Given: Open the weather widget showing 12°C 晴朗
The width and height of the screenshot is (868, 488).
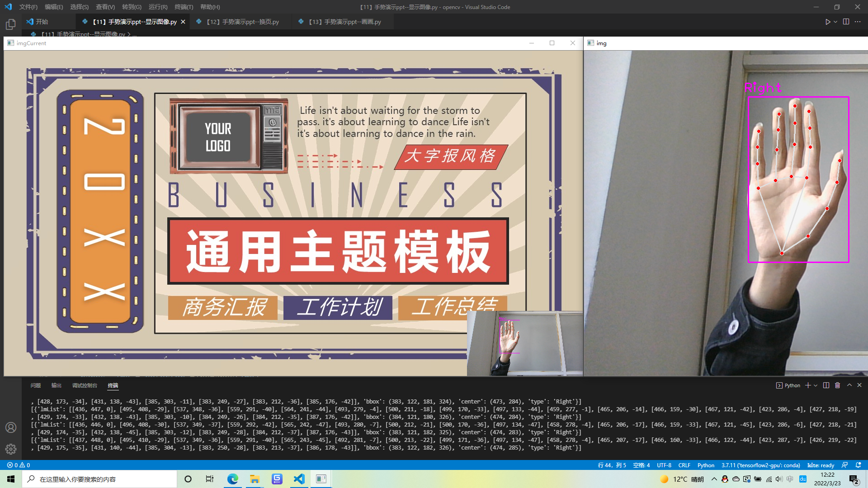Looking at the screenshot, I should coord(682,479).
